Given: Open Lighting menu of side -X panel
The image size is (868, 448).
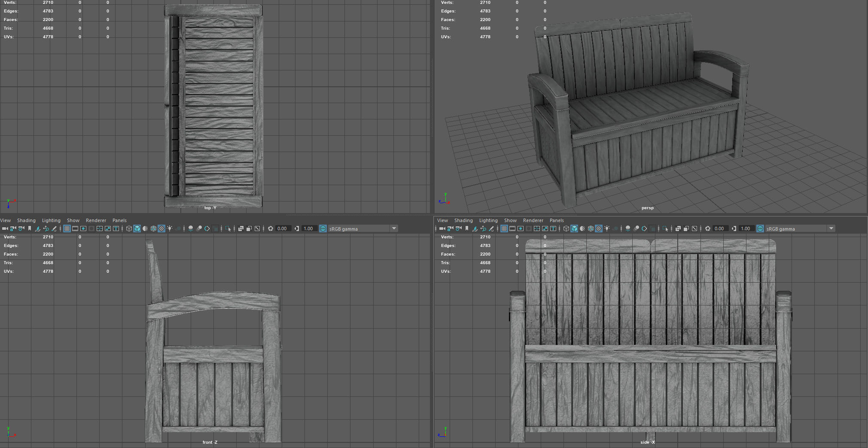Looking at the screenshot, I should (488, 220).
